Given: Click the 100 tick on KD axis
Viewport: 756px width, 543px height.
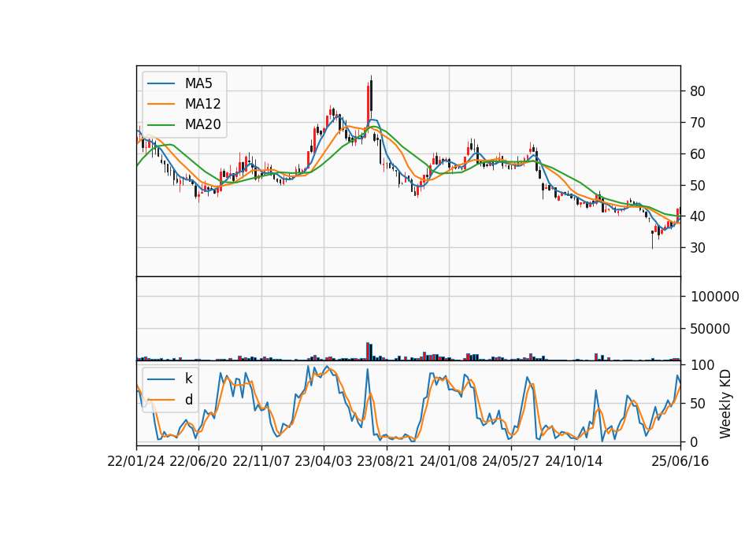Looking at the screenshot, I should pyautogui.click(x=702, y=364).
